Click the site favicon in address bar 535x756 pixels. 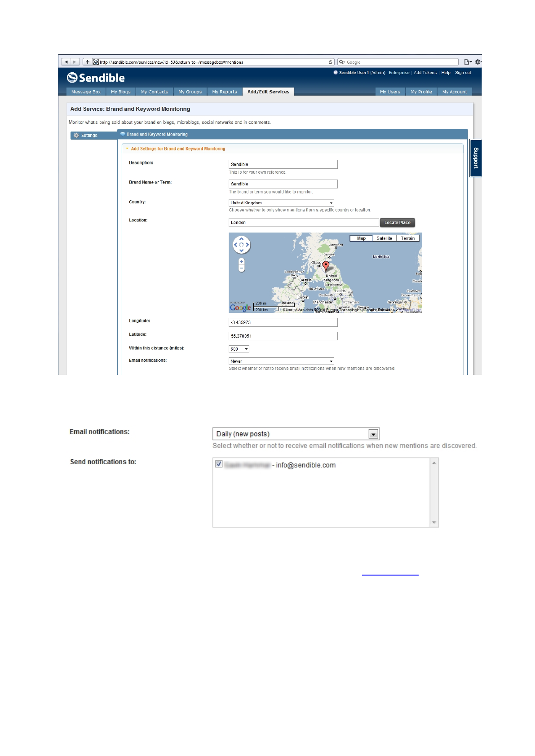pos(96,62)
